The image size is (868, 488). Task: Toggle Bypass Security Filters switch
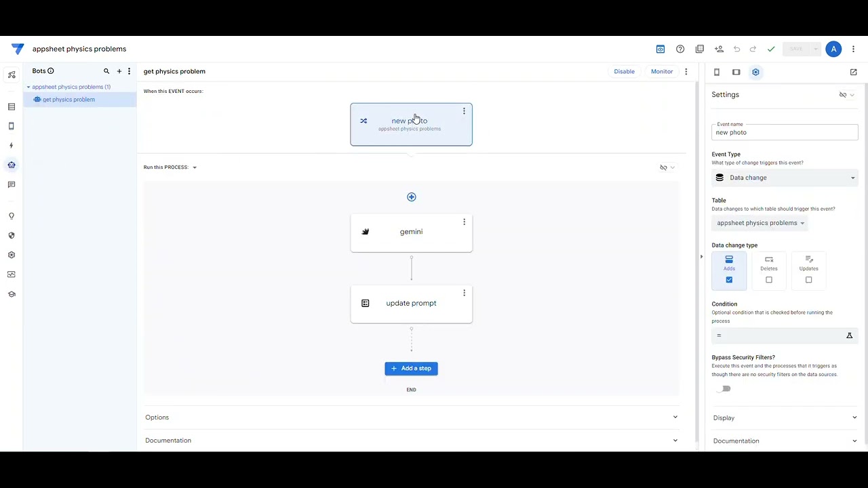click(x=724, y=389)
